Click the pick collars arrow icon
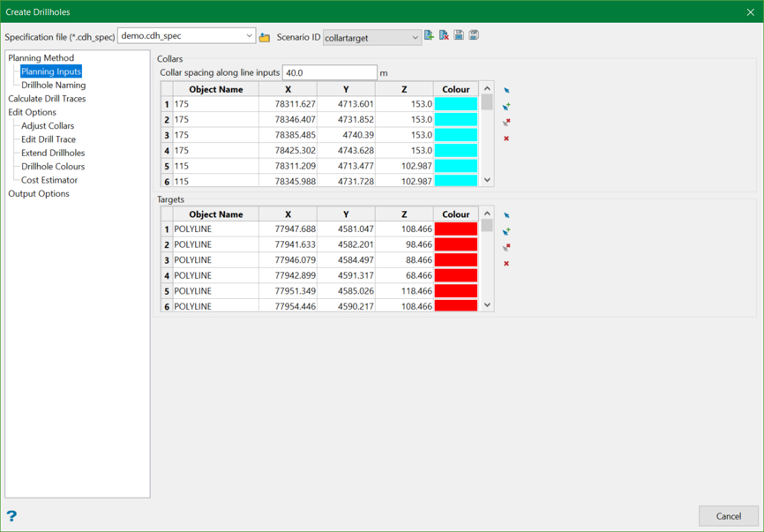Viewport: 764px width, 532px height. click(506, 91)
